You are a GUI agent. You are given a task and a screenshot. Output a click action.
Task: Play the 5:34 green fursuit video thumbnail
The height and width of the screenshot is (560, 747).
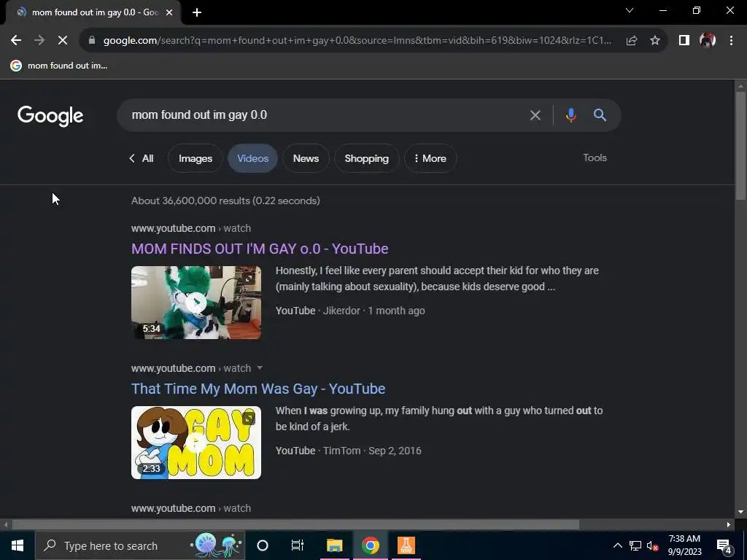(196, 303)
